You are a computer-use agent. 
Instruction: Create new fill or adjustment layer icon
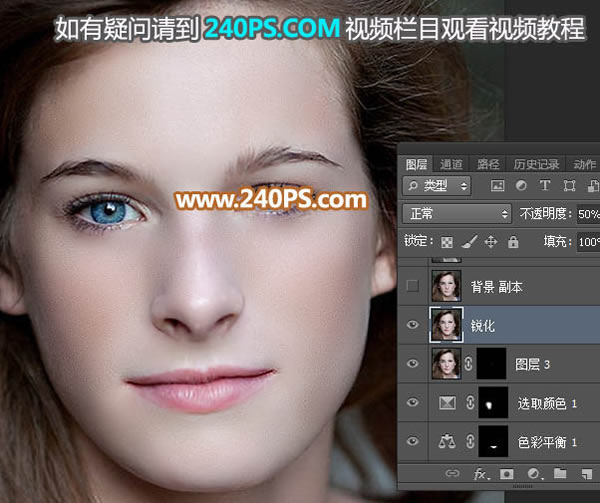tap(534, 474)
